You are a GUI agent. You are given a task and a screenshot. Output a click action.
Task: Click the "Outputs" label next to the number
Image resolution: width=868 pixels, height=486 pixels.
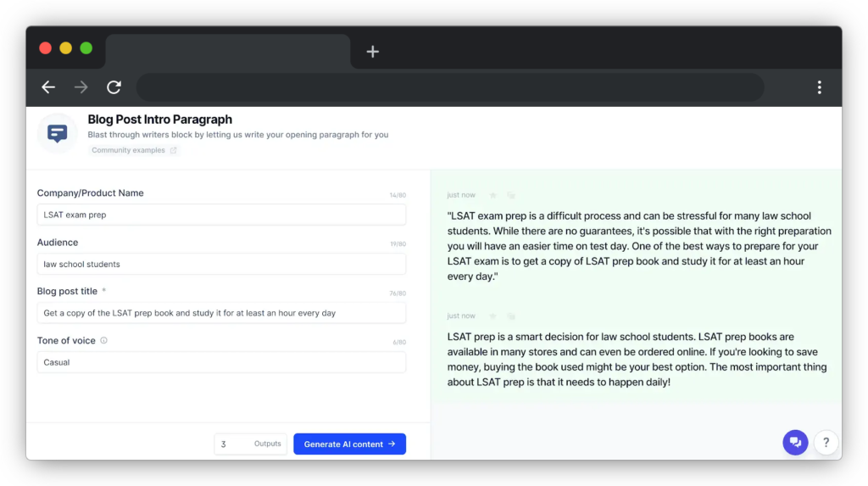point(267,444)
